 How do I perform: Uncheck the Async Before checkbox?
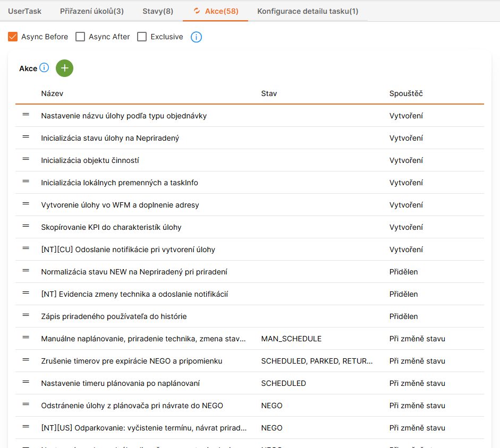click(13, 37)
